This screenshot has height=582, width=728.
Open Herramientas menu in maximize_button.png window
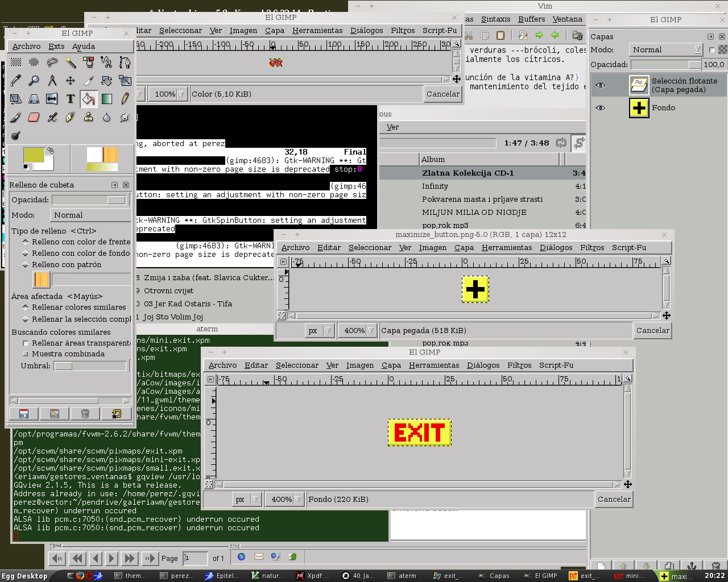pos(507,247)
